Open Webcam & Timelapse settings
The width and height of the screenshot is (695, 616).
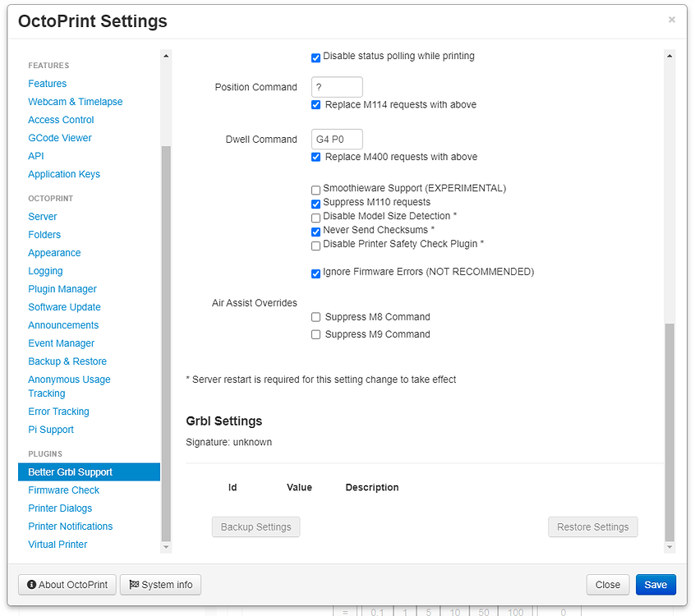point(75,101)
